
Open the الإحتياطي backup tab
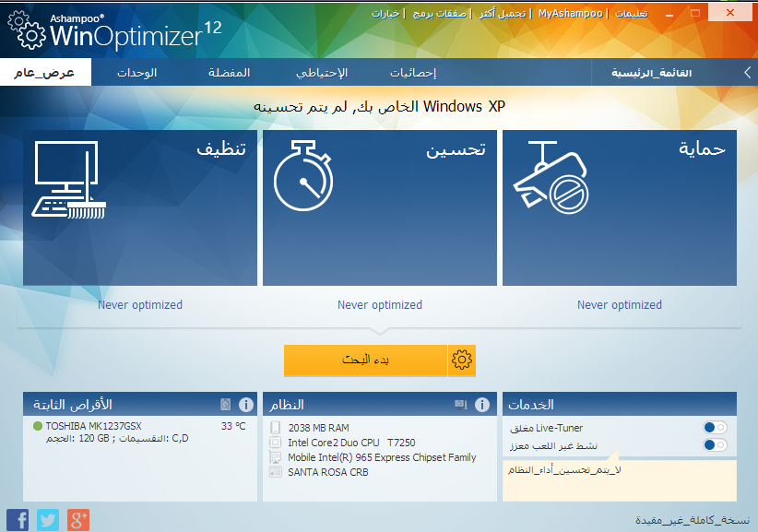322,73
